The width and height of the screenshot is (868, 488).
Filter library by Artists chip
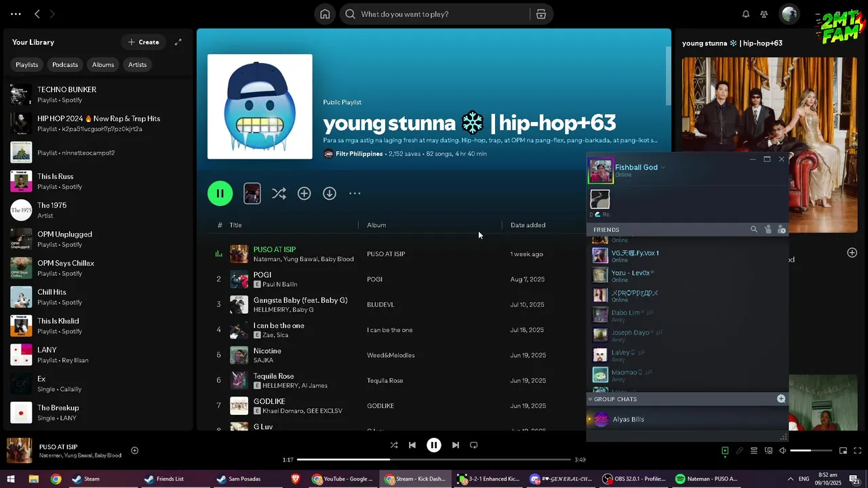(x=138, y=64)
